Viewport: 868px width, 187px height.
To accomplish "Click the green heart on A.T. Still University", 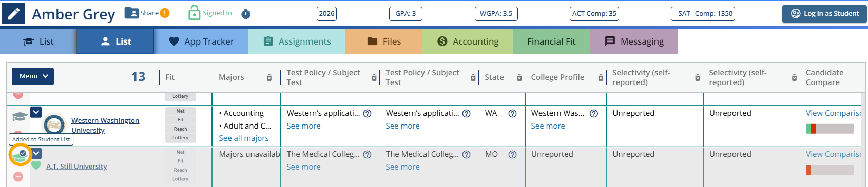I will point(36,165).
